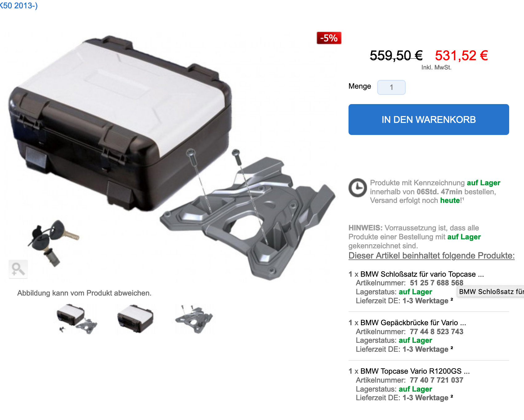
Task: Select thumbnail showing topcase with mounting plate
Action: point(77,319)
